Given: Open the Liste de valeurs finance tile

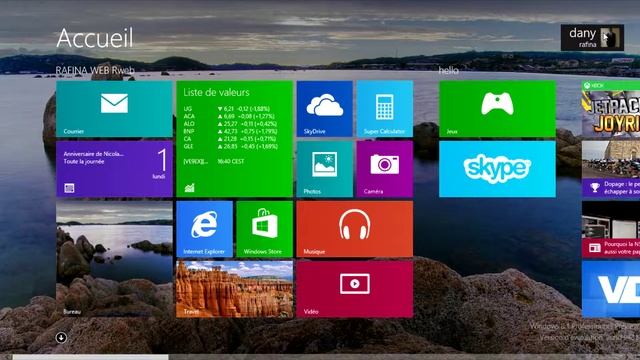Looking at the screenshot, I should click(x=235, y=139).
